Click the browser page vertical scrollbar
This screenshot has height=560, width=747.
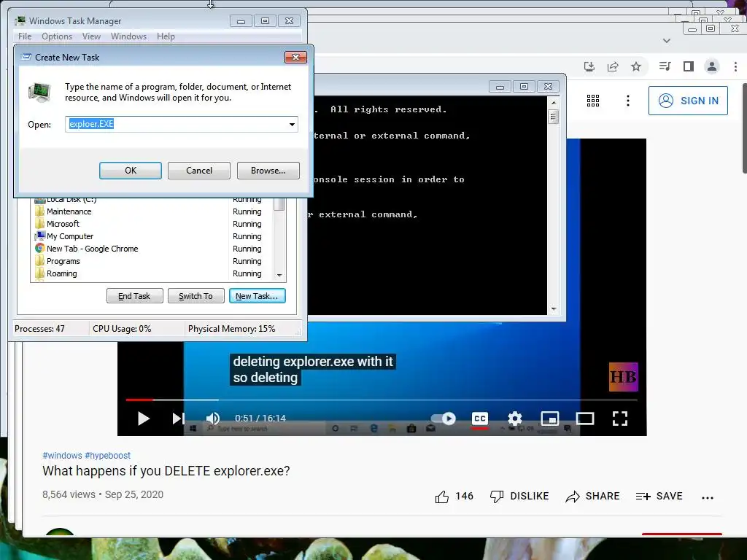(x=744, y=128)
